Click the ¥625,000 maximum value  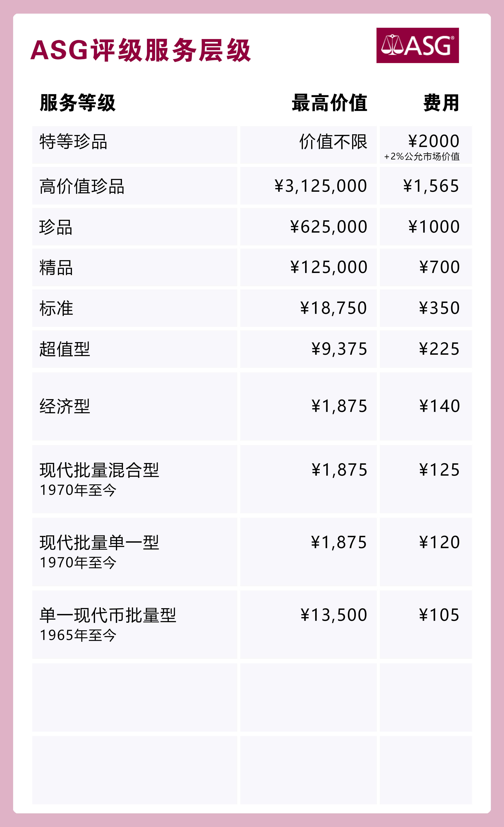pyautogui.click(x=329, y=227)
